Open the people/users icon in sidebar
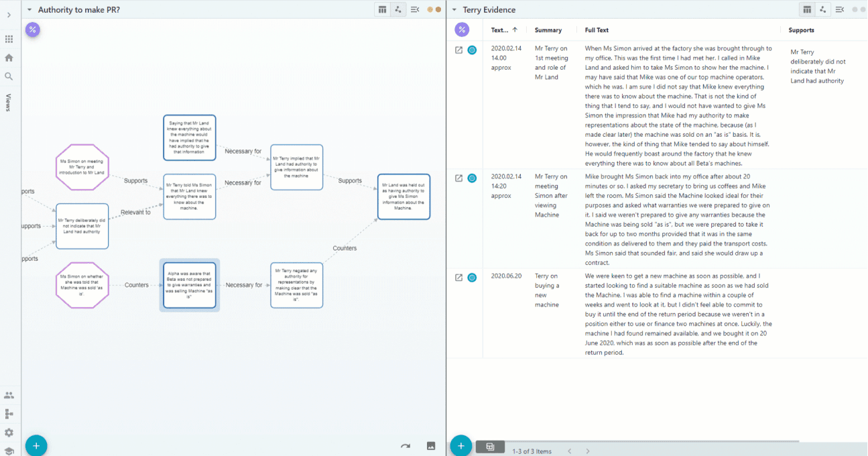 pos(9,396)
